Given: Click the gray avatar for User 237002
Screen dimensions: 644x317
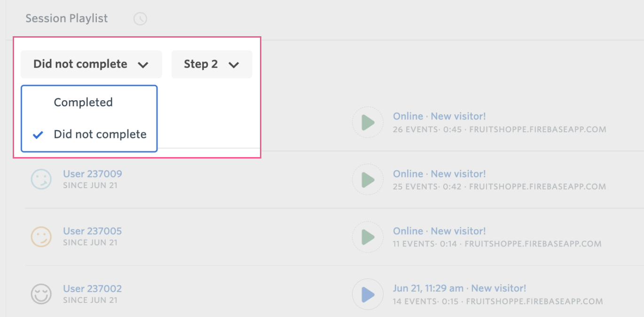Looking at the screenshot, I should [41, 294].
